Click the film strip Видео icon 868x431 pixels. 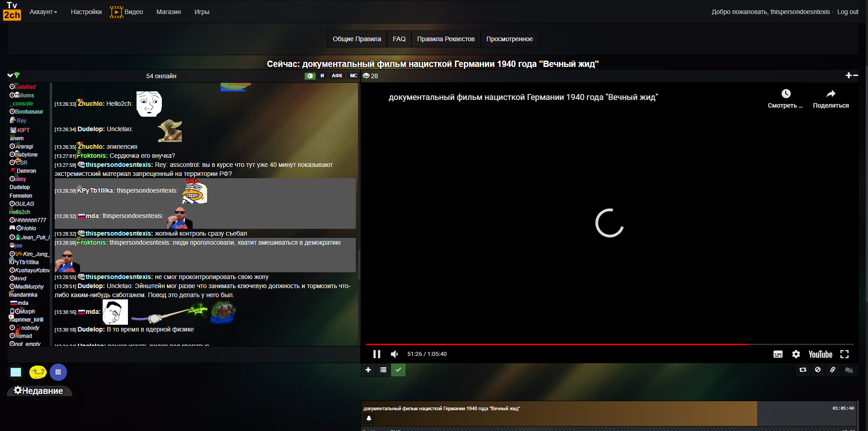click(117, 12)
